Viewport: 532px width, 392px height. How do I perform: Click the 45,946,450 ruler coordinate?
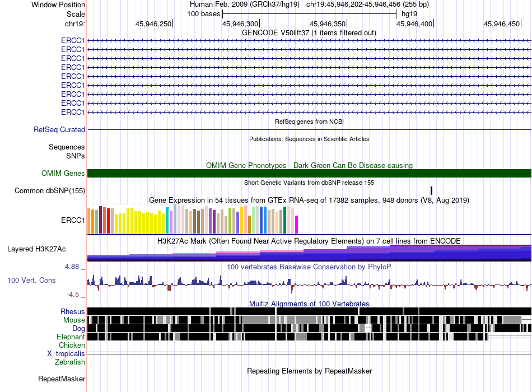point(501,24)
